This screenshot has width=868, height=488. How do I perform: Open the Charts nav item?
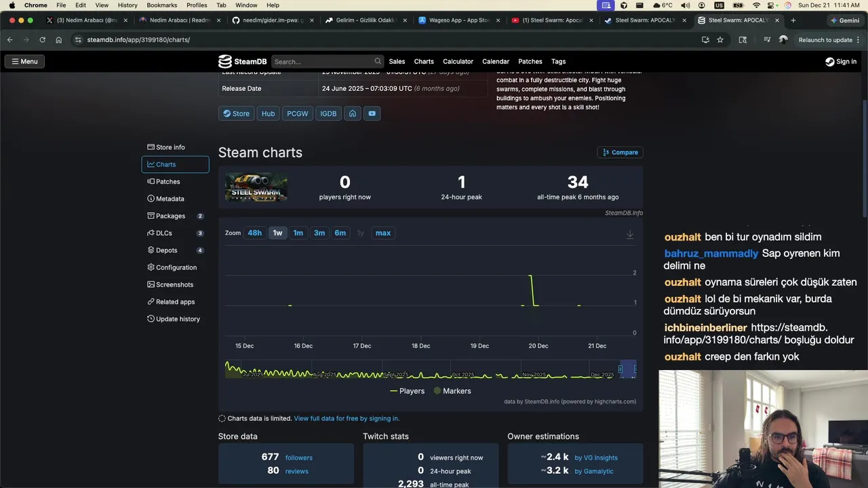point(424,62)
